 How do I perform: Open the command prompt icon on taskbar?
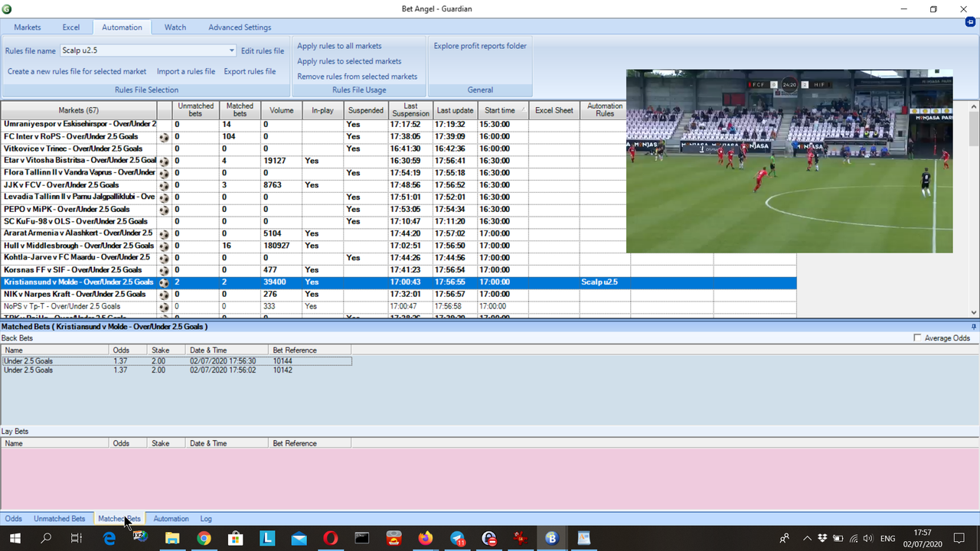[362, 538]
